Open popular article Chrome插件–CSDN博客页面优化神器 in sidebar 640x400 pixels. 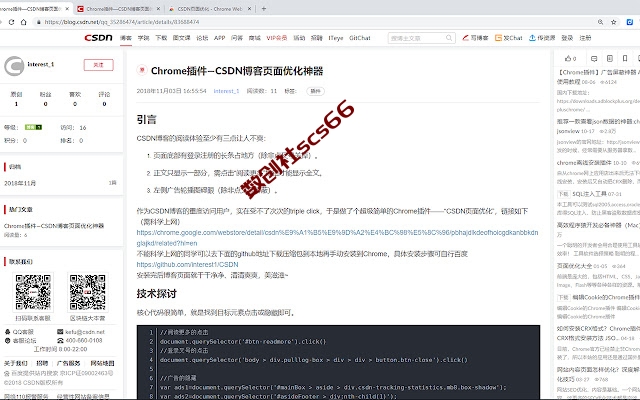click(x=54, y=226)
